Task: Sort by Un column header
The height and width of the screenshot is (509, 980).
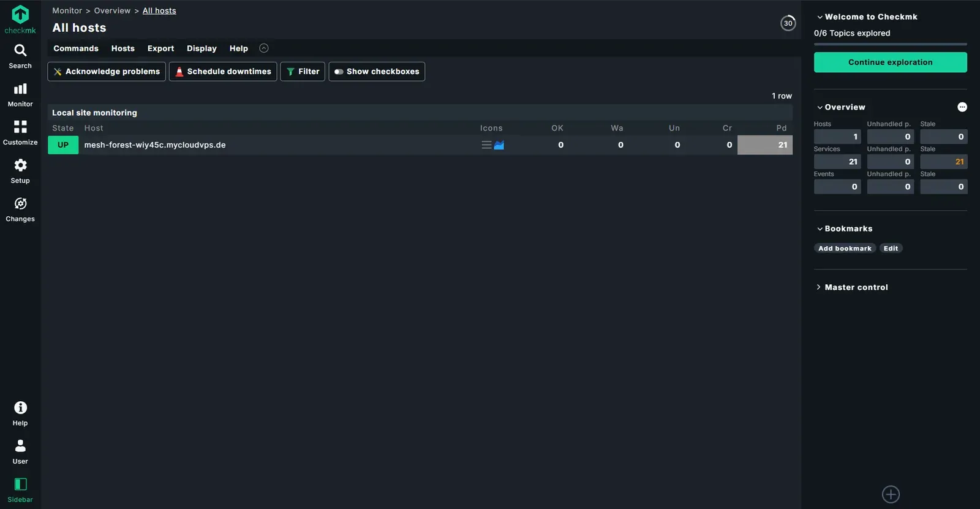Action: (x=674, y=128)
